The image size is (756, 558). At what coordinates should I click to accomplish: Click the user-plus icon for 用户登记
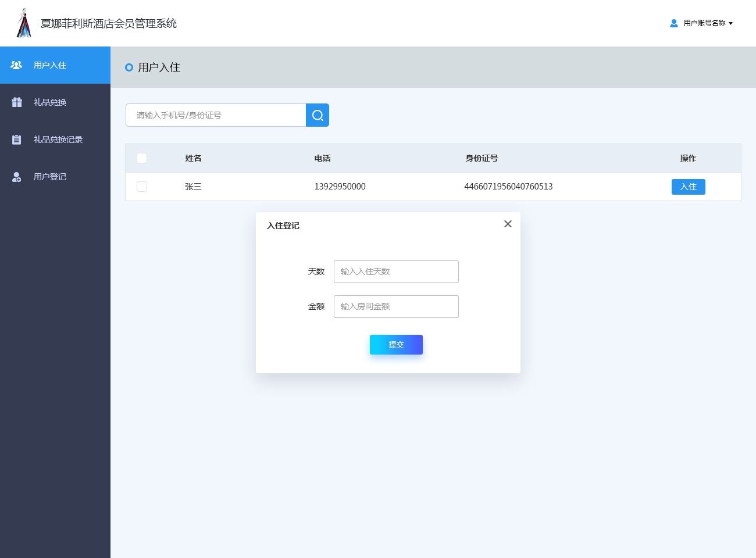pos(17,177)
